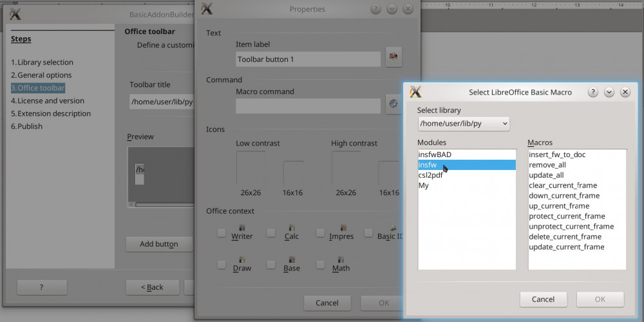
Task: Click the Back button in wizard
Action: coord(153,287)
